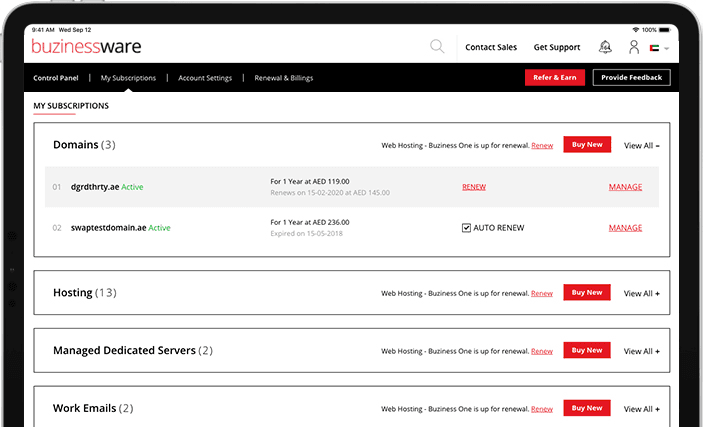Switch to the Account Settings tab
Image resolution: width=703 pixels, height=427 pixels.
pos(205,78)
